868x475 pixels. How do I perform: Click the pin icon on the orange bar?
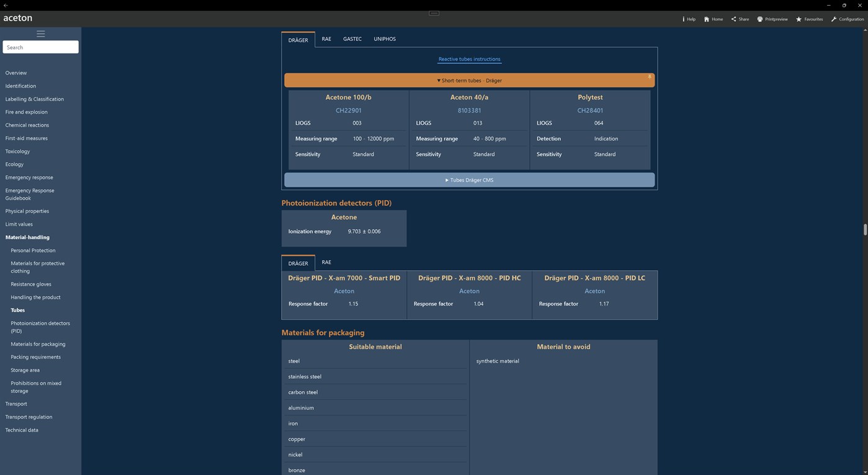tap(650, 77)
